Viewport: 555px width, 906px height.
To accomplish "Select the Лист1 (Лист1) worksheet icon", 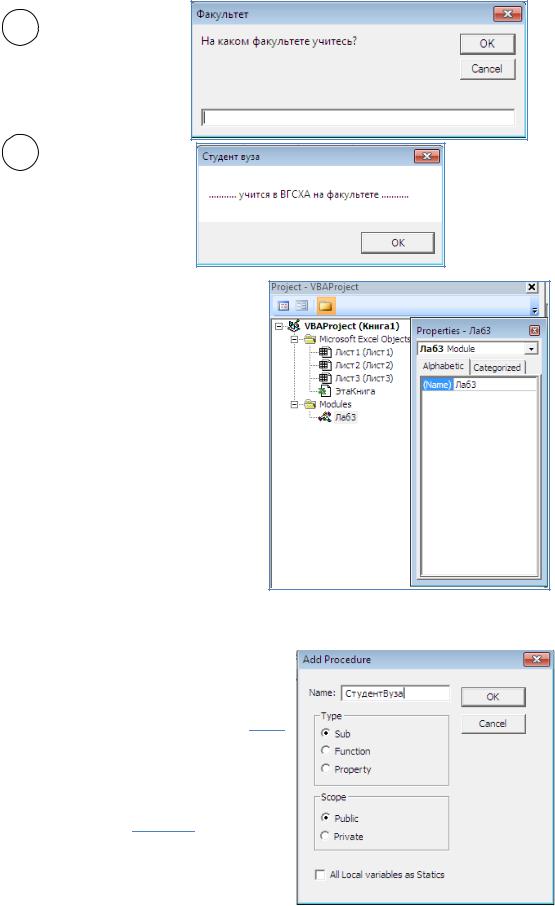I will click(x=325, y=352).
